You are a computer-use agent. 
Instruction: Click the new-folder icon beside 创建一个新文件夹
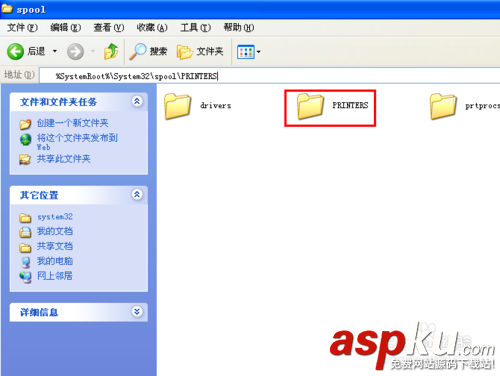click(x=25, y=124)
